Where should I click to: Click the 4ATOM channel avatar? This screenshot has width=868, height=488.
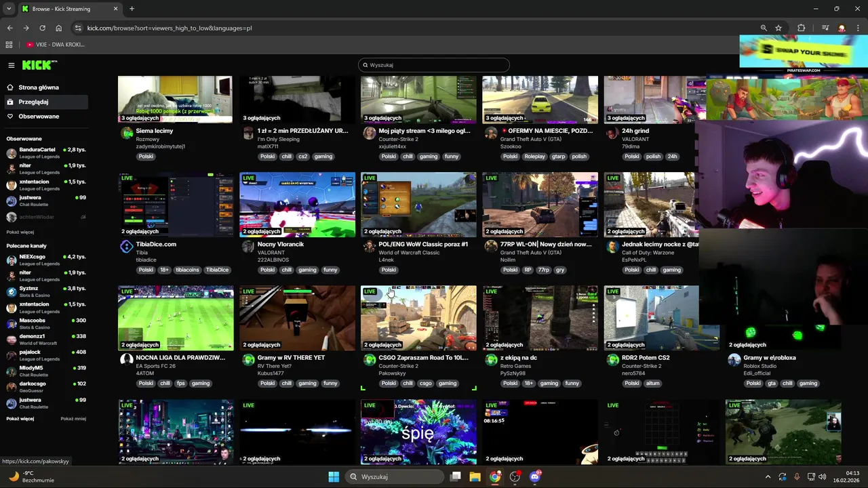pos(127,360)
